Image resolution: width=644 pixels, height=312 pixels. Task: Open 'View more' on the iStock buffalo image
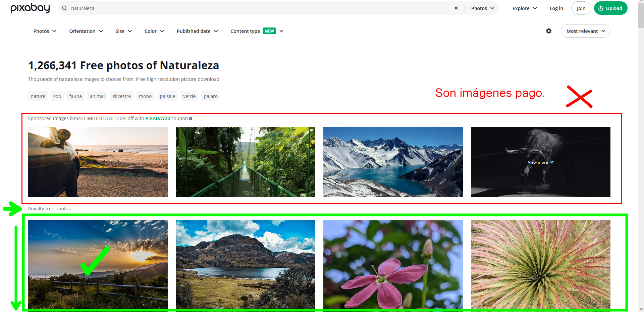point(538,162)
